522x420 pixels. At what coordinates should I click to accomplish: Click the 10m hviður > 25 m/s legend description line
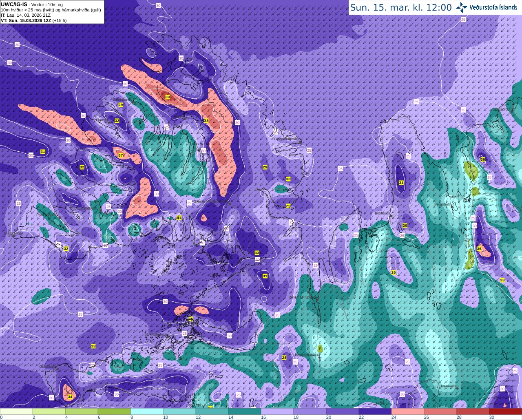pos(51,10)
